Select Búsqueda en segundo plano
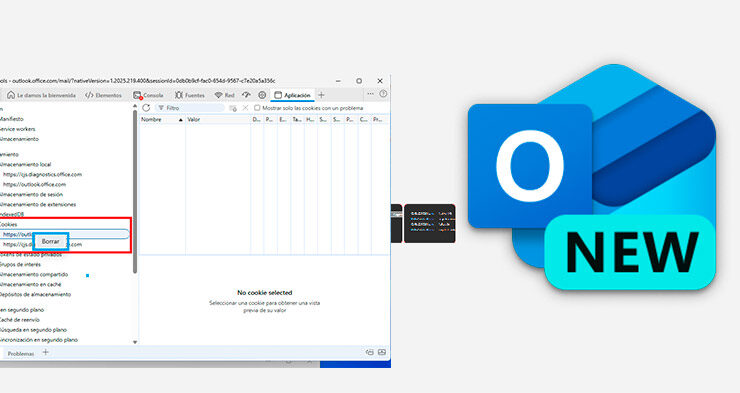 [34, 329]
